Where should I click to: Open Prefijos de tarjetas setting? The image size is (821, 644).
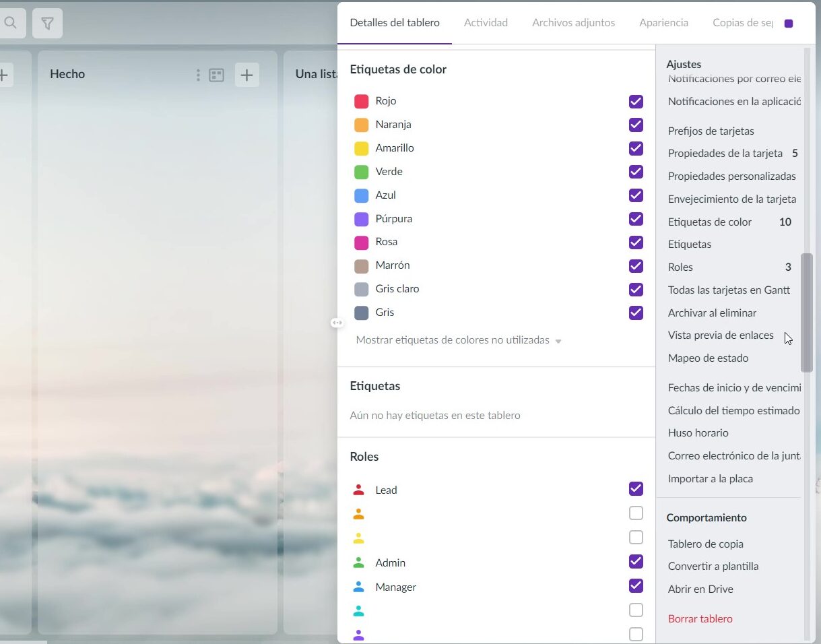(x=711, y=131)
